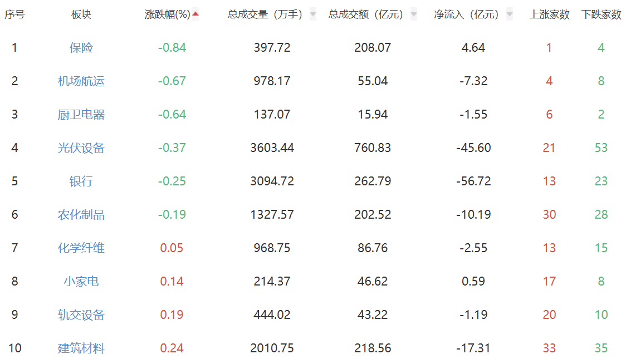This screenshot has height=364, width=626.
Task: Click the 下跌家数 column header
Action: (601, 15)
